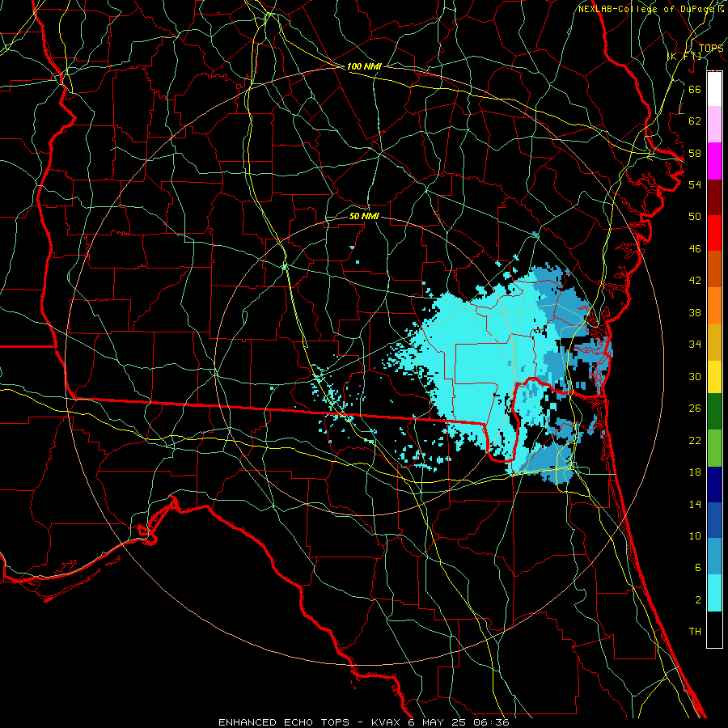Pick the light green legend swatch
Image resolution: width=728 pixels, height=728 pixels.
(x=714, y=448)
